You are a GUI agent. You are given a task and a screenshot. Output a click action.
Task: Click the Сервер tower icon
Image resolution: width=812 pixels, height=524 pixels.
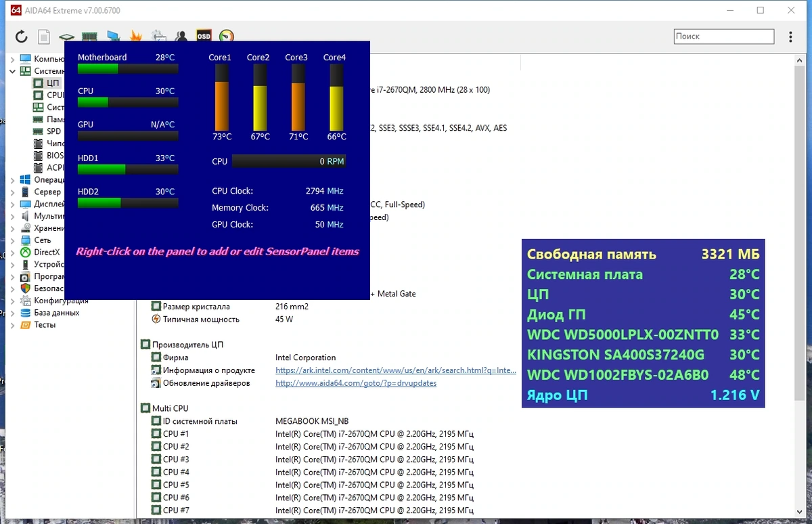[26, 192]
